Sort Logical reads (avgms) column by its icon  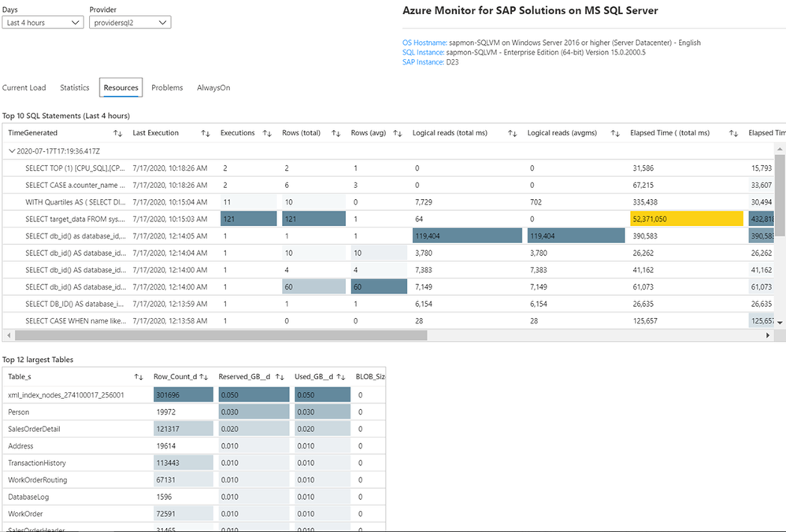615,134
